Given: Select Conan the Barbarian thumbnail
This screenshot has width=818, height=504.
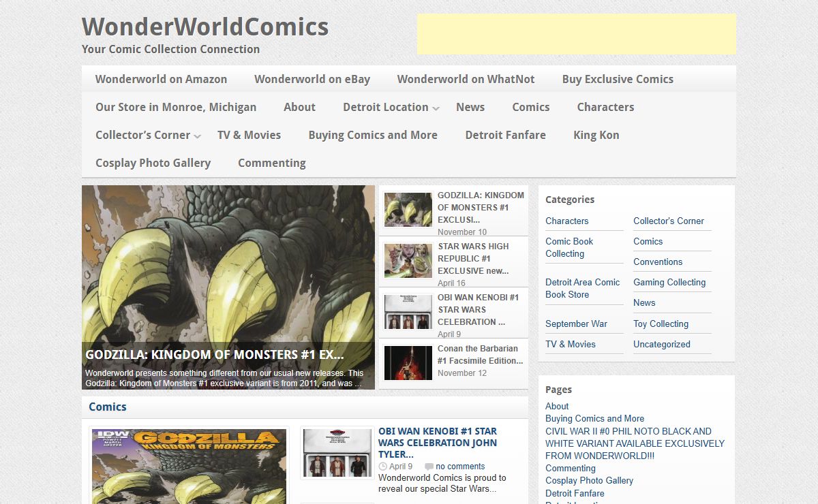Looking at the screenshot, I should click(408, 363).
